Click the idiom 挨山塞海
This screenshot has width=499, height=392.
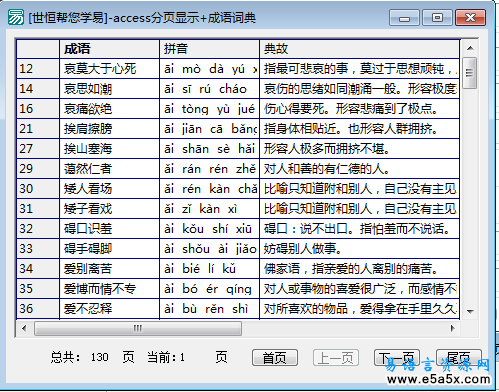coord(109,149)
